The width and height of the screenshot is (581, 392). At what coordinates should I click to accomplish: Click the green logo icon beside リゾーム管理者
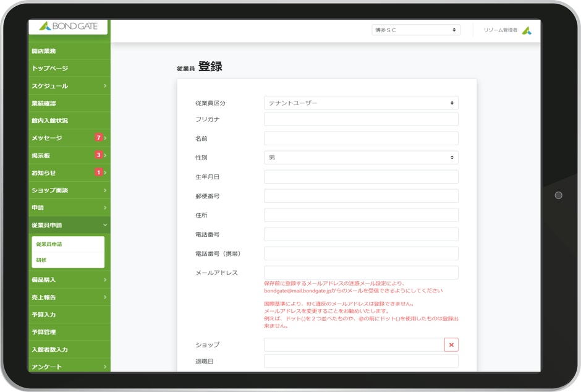[x=527, y=29]
